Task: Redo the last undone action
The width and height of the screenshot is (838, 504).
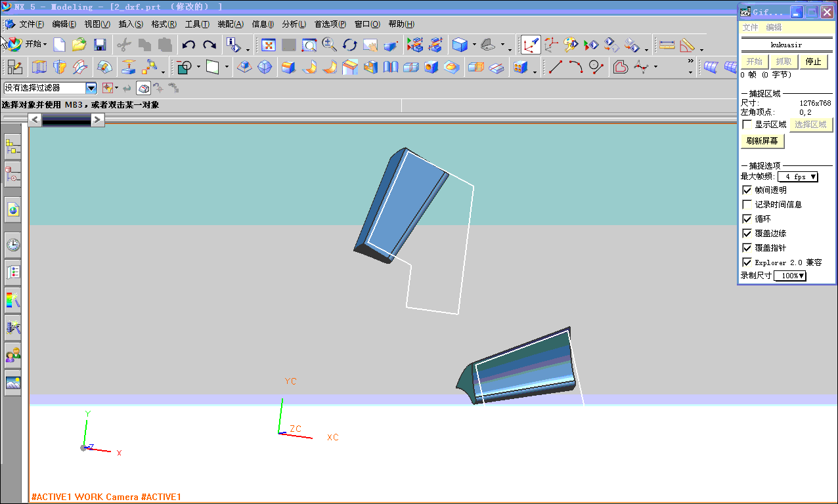Action: (209, 45)
